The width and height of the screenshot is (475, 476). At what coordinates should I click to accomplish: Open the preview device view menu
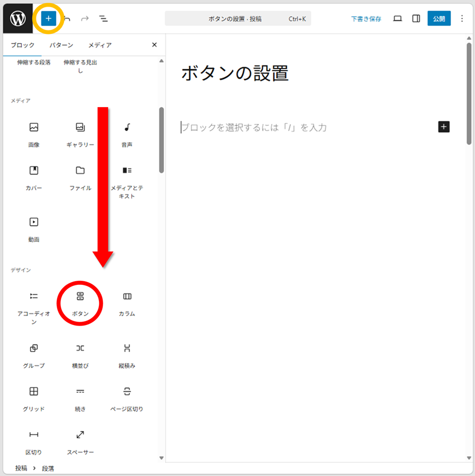point(397,19)
